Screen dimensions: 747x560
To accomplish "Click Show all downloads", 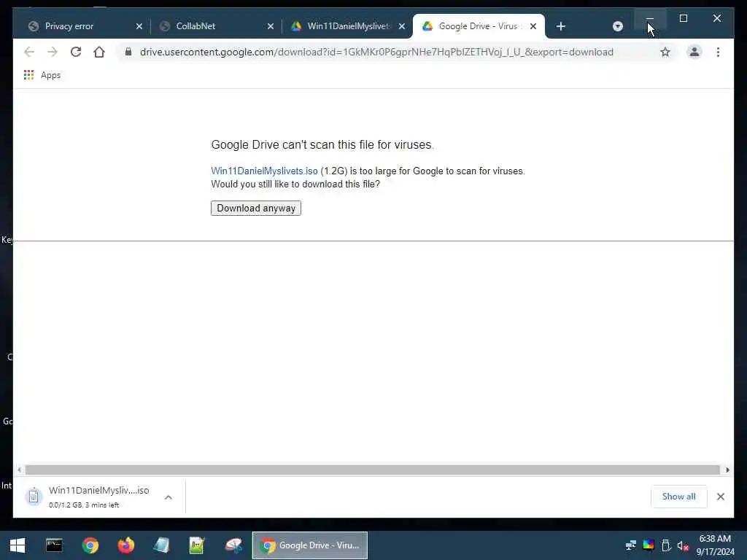I will pyautogui.click(x=679, y=497).
